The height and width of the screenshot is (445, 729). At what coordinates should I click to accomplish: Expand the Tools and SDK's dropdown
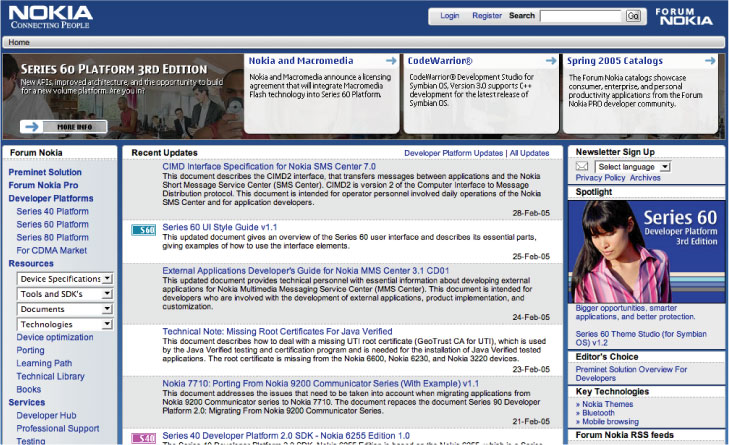[x=106, y=294]
